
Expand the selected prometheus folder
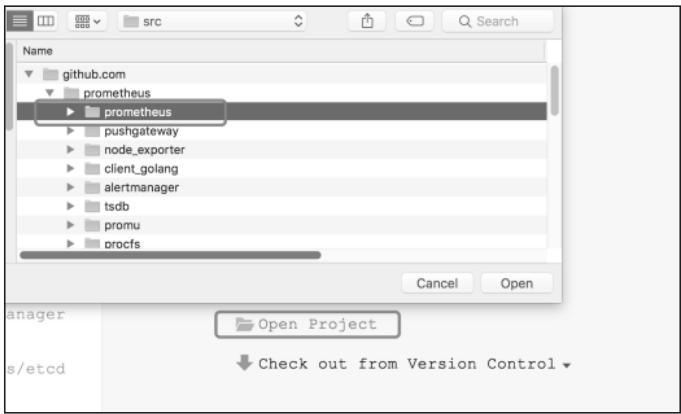[70, 112]
